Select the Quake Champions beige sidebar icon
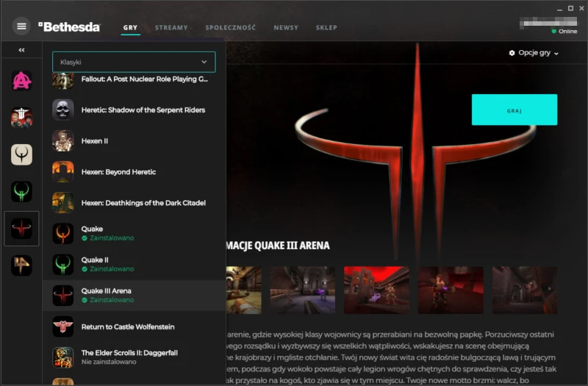 (22, 154)
